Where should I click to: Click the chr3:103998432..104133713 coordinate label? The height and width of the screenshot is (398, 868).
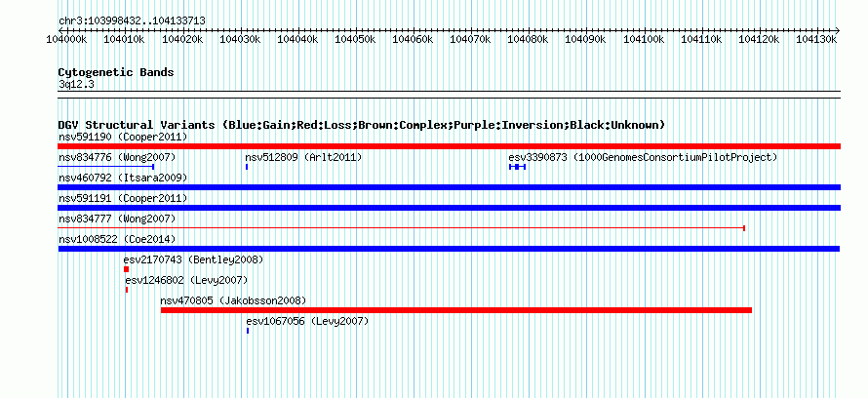(132, 21)
